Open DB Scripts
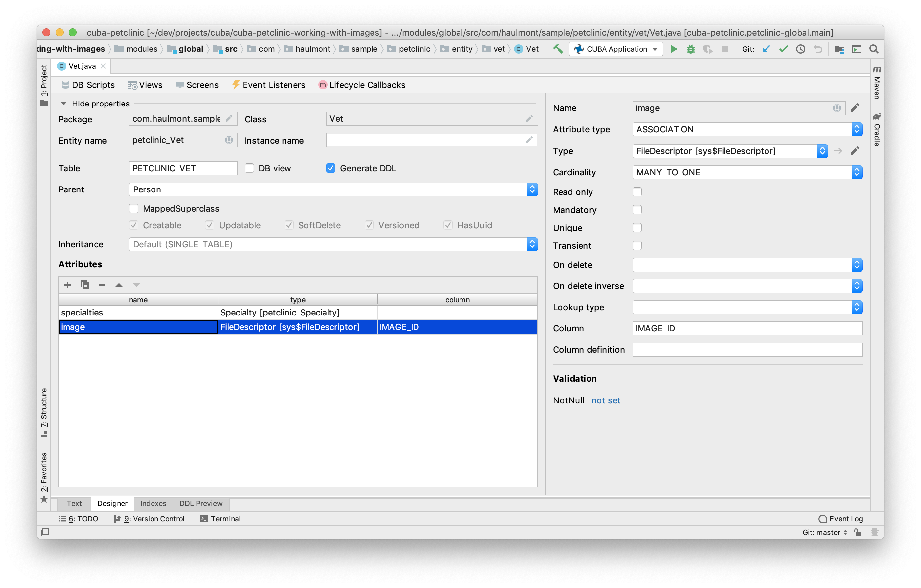 (88, 85)
